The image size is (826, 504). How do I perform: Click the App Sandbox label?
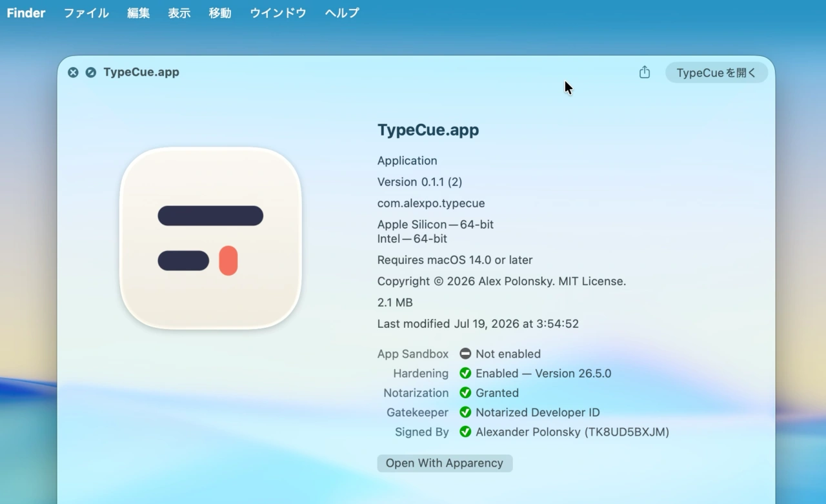click(x=413, y=354)
